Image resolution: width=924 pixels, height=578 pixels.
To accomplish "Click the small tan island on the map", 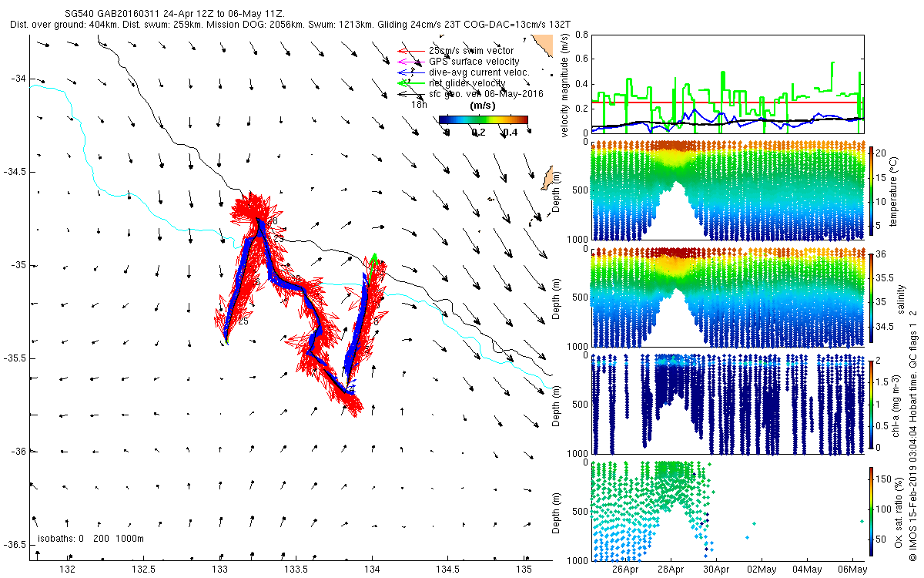I will coord(548,178).
